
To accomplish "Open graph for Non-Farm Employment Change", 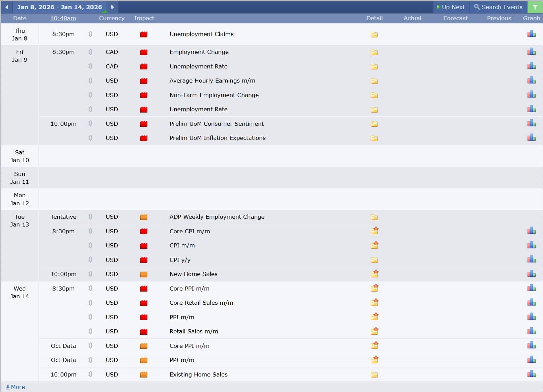I will coord(531,94).
